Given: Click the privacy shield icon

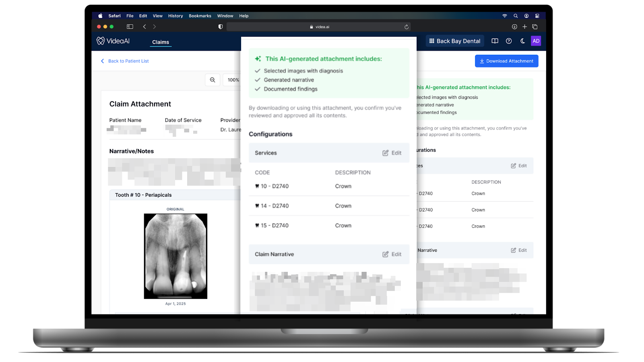Looking at the screenshot, I should (221, 27).
